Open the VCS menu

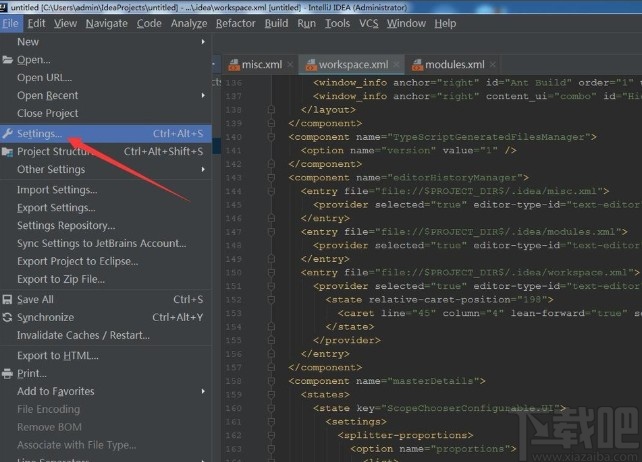pyautogui.click(x=369, y=23)
